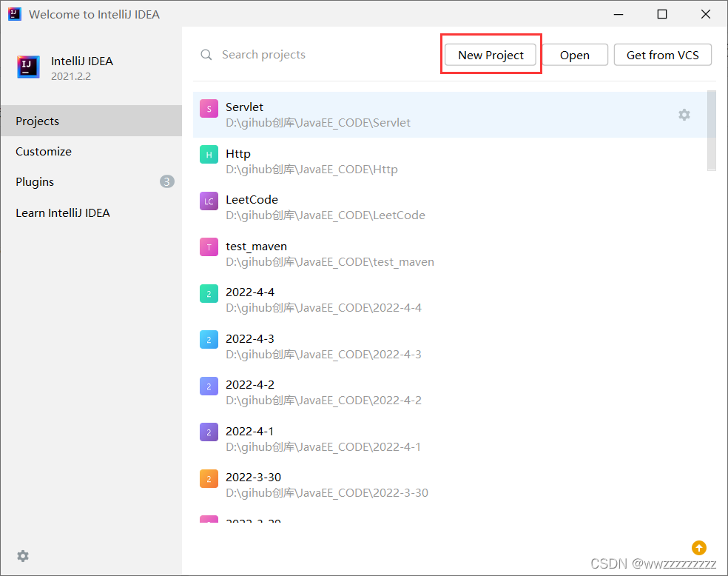This screenshot has height=576, width=728.
Task: Select the Projects tab in sidebar
Action: click(x=91, y=121)
